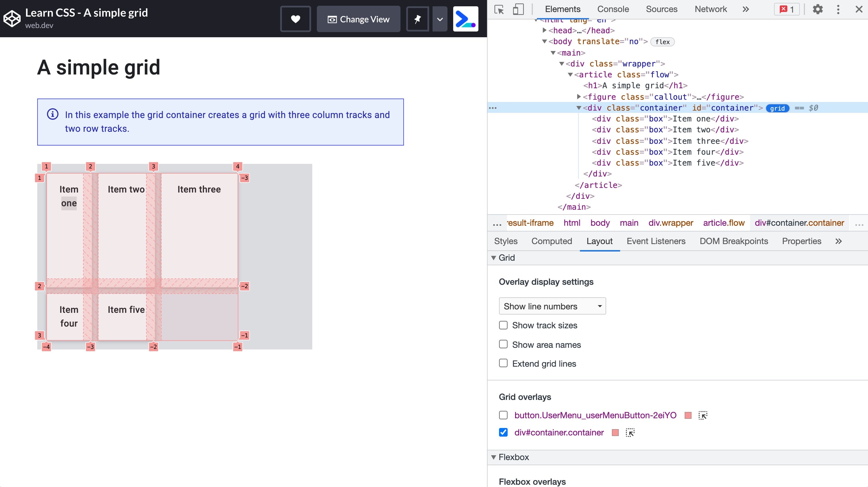Image resolution: width=868 pixels, height=487 pixels.
Task: Click the DevTools settings gear icon
Action: pos(818,9)
